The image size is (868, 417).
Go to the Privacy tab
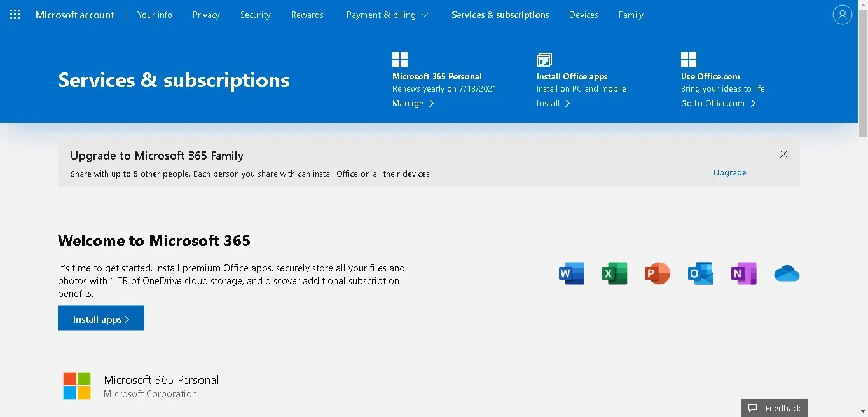point(206,15)
